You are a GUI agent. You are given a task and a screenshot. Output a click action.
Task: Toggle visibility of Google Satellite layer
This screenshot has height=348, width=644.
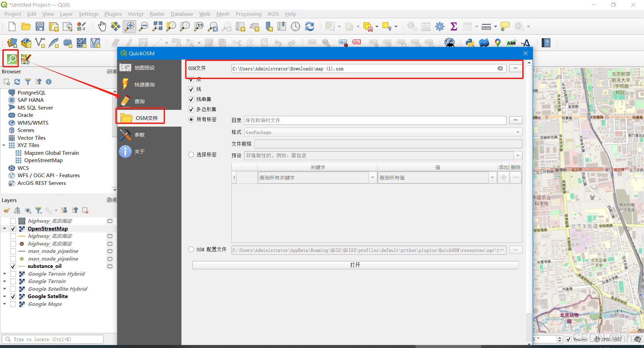pos(13,297)
